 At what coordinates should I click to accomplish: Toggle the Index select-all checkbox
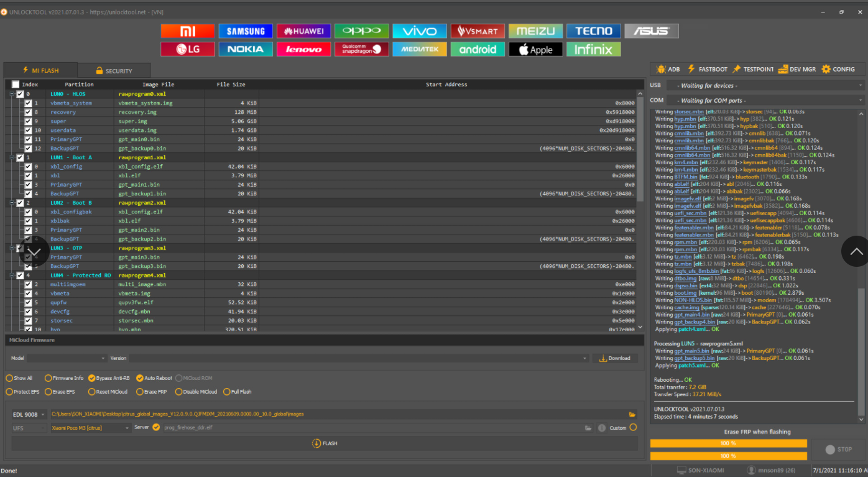[16, 85]
